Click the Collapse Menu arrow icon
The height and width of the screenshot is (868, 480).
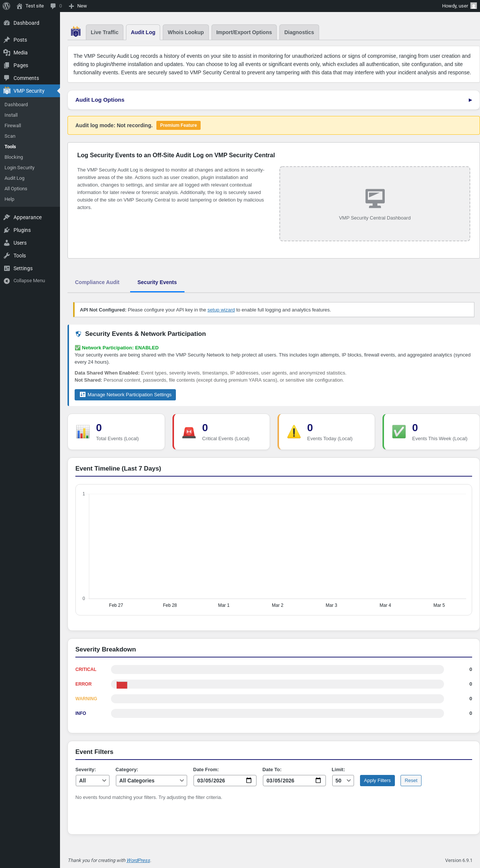[x=7, y=281]
